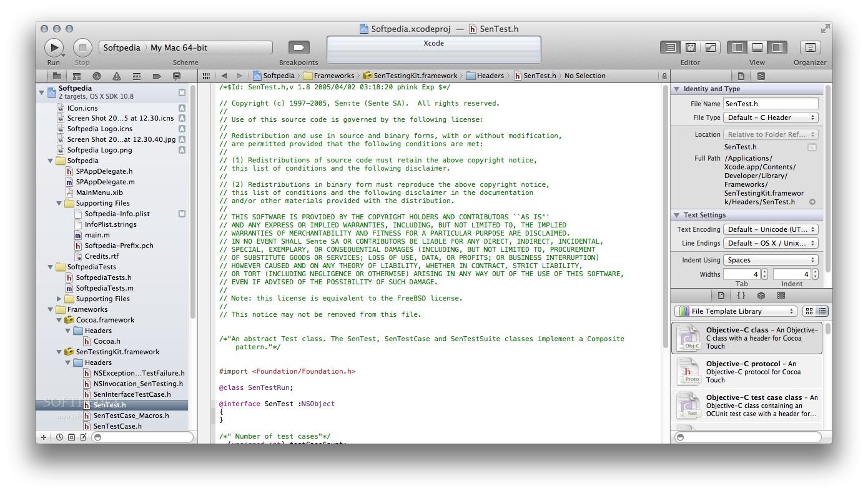The height and width of the screenshot is (493, 868).
Task: Open the Breakpoint navigator tag icon
Action: coord(157,76)
